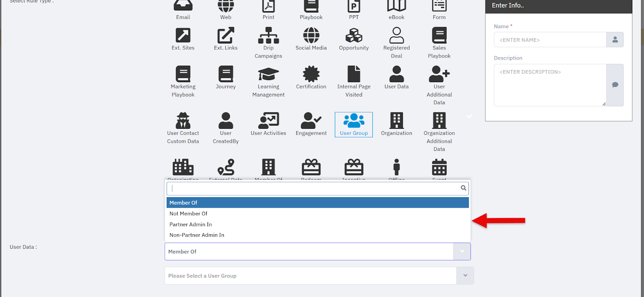Viewport: 644px width, 297px height.
Task: Pick the Certification badge icon
Action: pos(311,74)
